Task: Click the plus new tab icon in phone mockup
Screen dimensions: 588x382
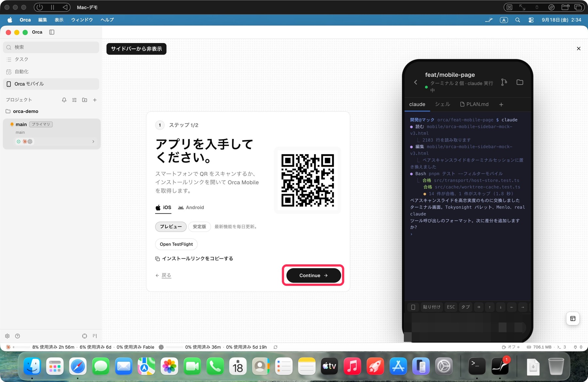Action: click(x=501, y=105)
